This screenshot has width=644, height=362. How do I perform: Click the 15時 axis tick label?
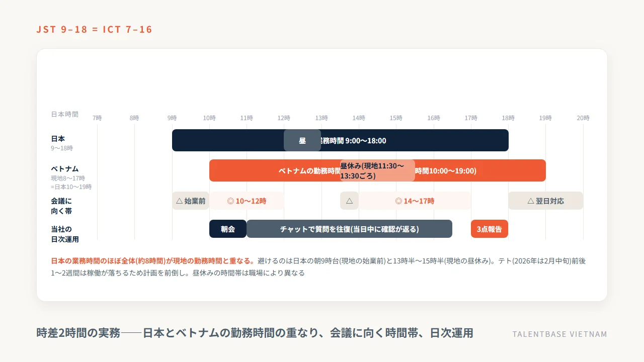point(396,118)
